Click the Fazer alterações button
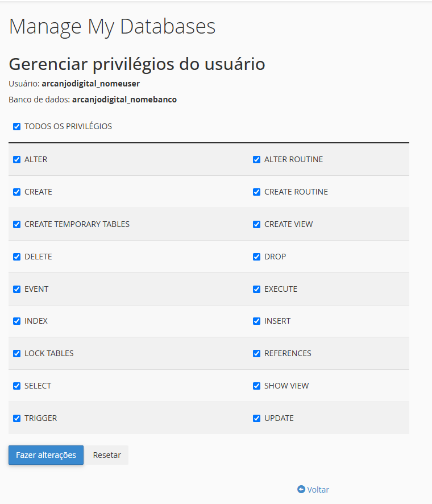The width and height of the screenshot is (432, 504). tap(46, 455)
